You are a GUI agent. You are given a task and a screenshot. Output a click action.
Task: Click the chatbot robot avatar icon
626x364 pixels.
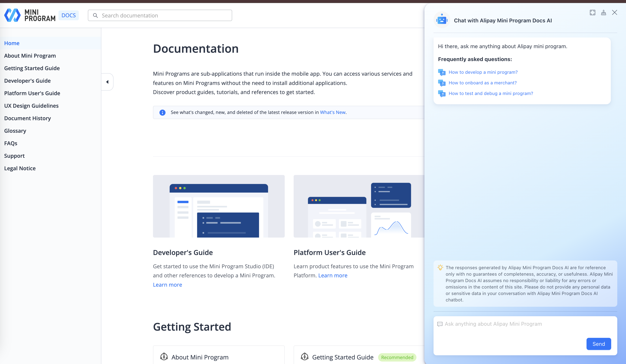(442, 20)
